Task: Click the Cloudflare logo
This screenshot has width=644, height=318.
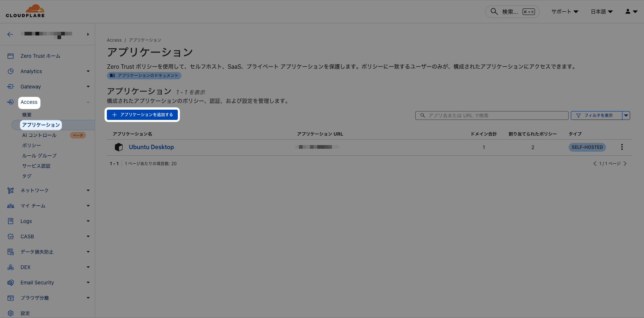Action: coord(25,11)
